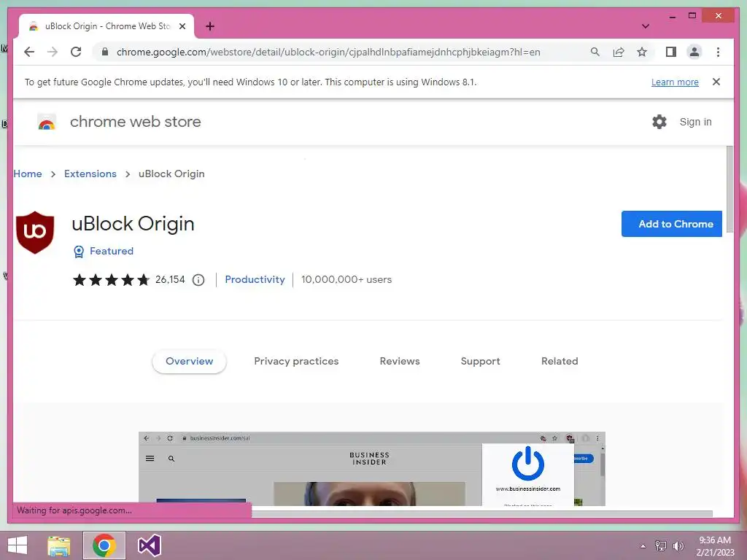Close the uBlock Origin browser tab
The width and height of the screenshot is (747, 560).
[182, 26]
